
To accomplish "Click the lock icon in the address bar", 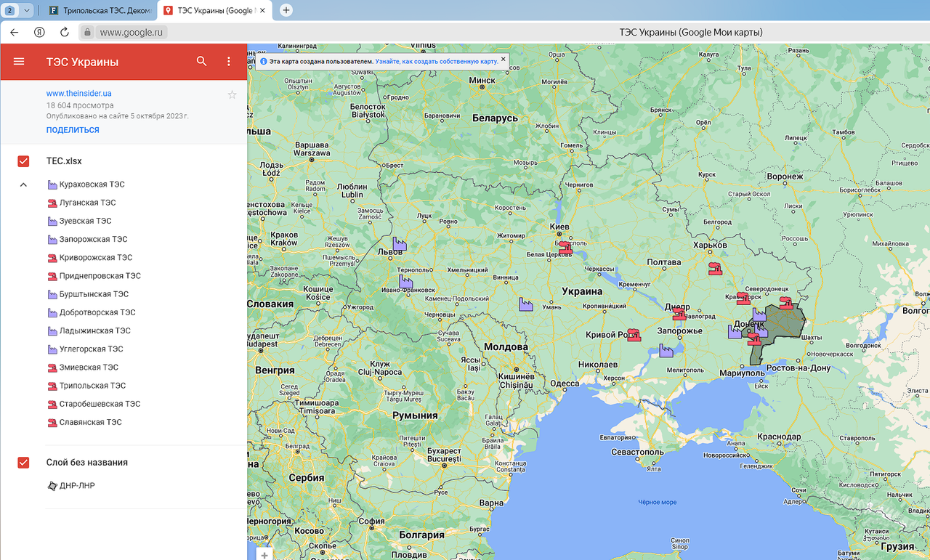I will (x=87, y=32).
